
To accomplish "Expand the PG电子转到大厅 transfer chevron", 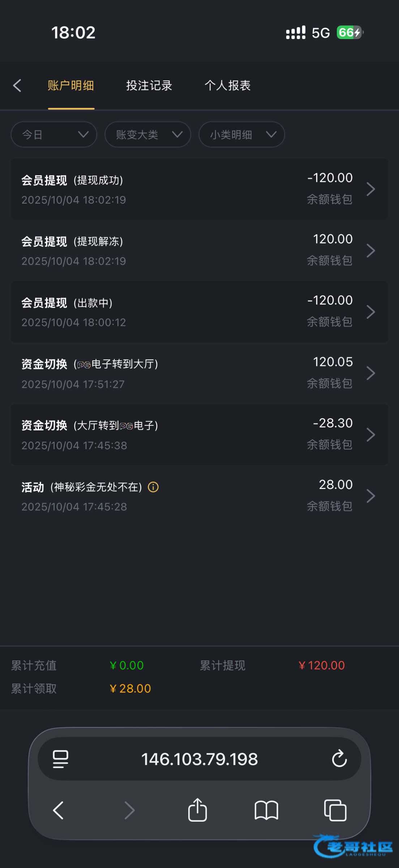I will [371, 373].
